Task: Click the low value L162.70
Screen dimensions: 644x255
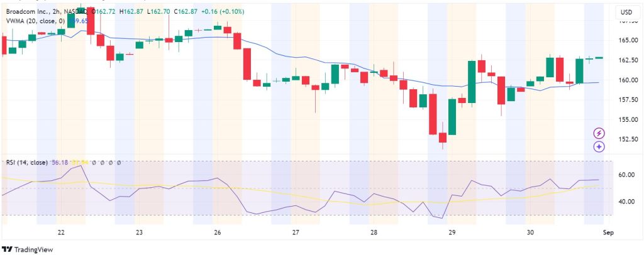Action: click(x=158, y=12)
